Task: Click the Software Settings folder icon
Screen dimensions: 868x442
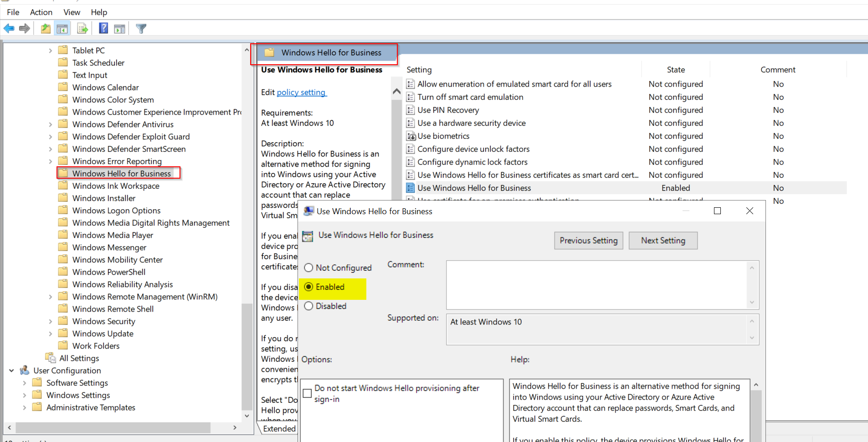Action: 37,382
